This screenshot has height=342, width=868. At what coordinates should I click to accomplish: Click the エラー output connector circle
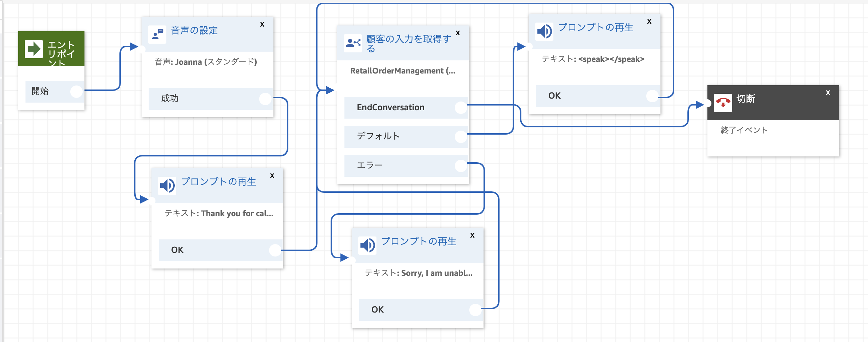click(x=461, y=166)
